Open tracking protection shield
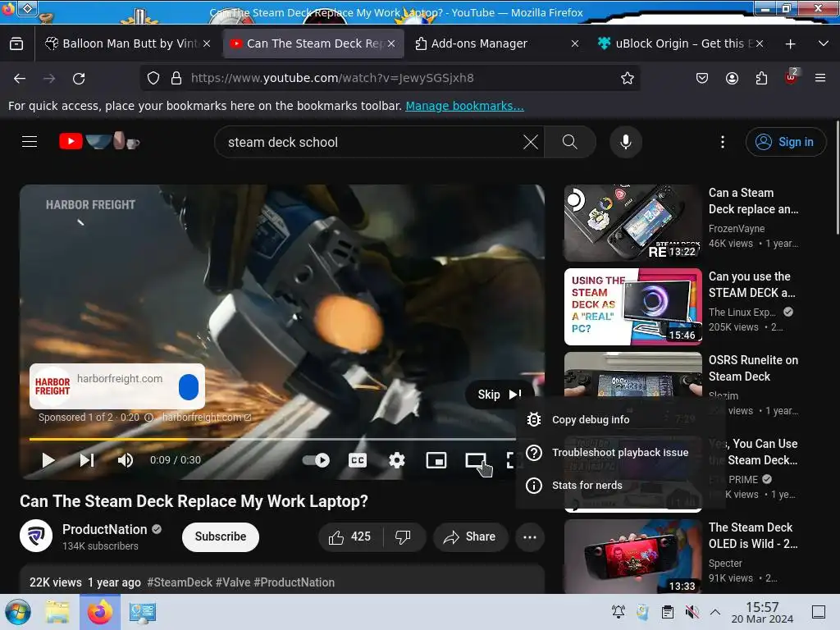Image resolution: width=840 pixels, height=630 pixels. [153, 78]
